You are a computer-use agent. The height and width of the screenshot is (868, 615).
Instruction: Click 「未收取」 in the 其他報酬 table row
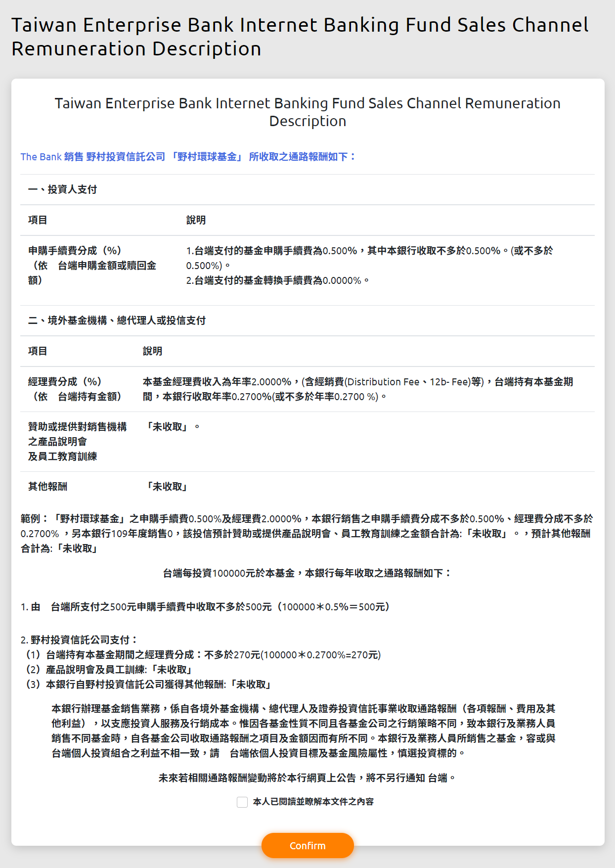click(167, 487)
